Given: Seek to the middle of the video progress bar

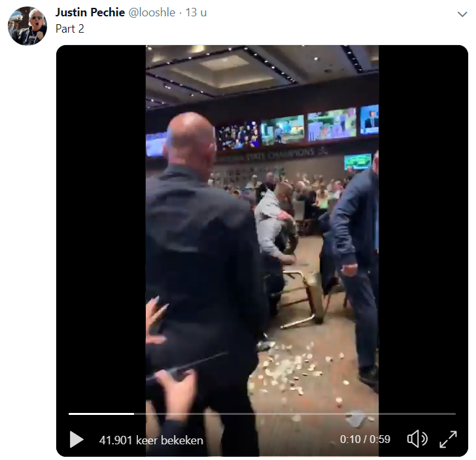Looking at the screenshot, I should click(262, 414).
